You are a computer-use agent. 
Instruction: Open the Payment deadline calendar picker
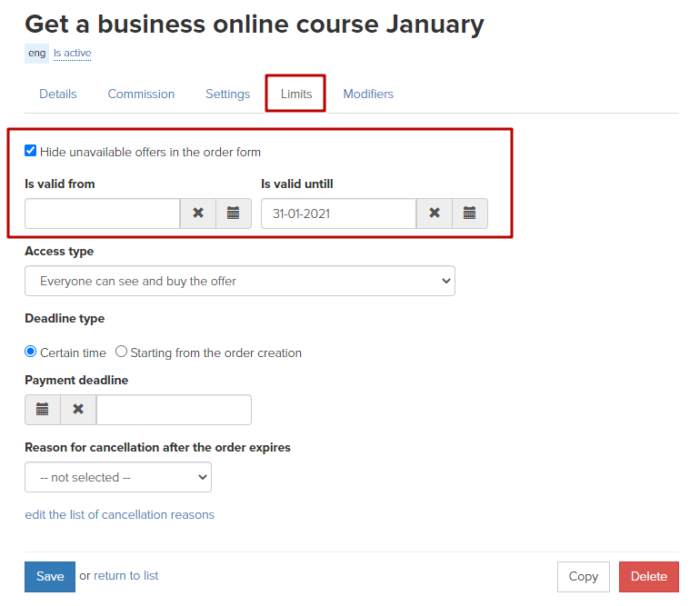pos(43,409)
